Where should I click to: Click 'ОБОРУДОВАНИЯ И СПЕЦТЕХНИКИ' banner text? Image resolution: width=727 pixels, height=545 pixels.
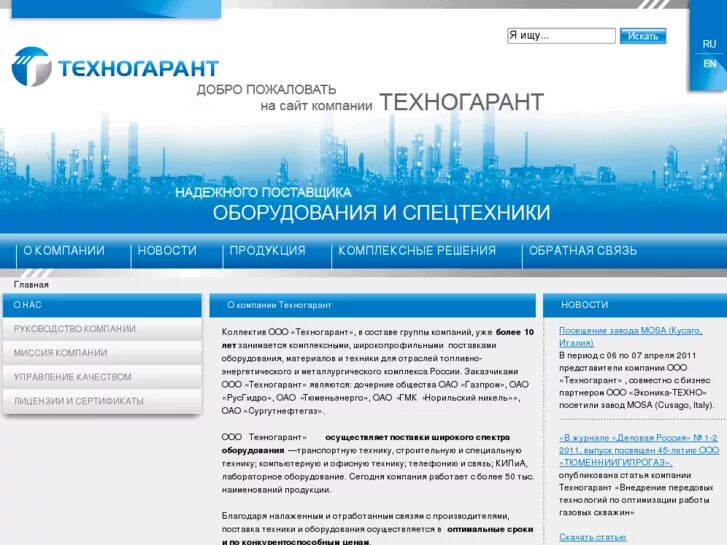point(382,212)
